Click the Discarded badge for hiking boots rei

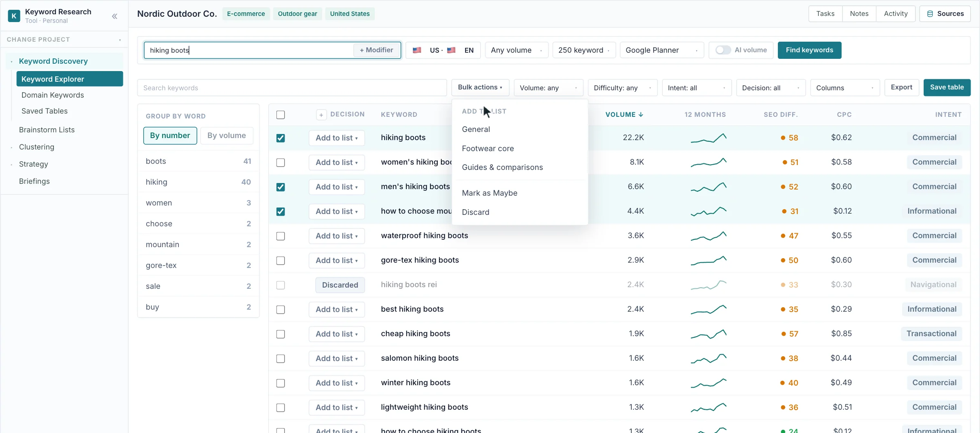click(340, 285)
